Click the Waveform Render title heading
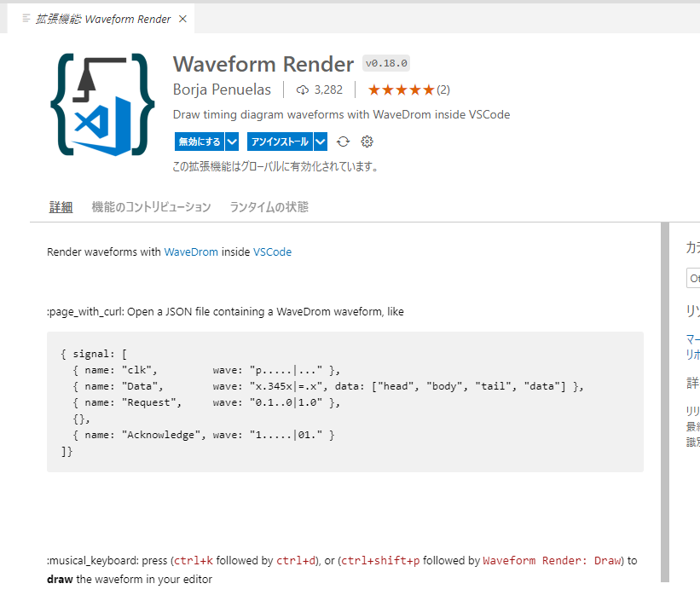 (263, 64)
